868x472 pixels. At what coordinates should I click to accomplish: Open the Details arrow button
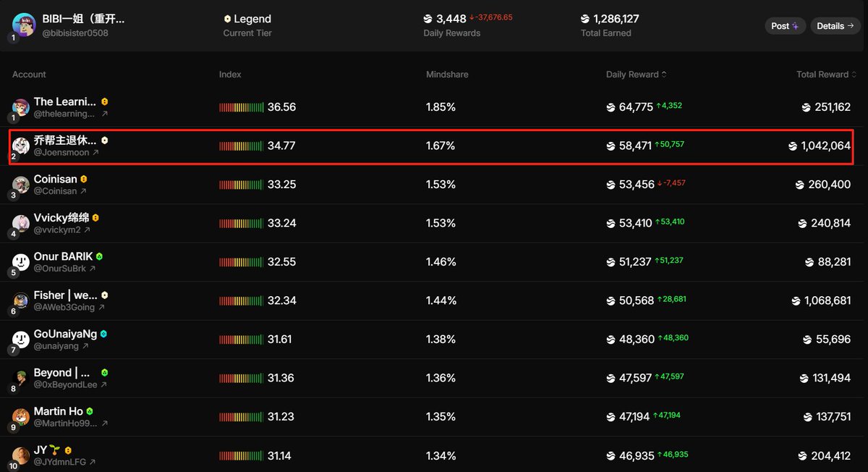click(835, 26)
